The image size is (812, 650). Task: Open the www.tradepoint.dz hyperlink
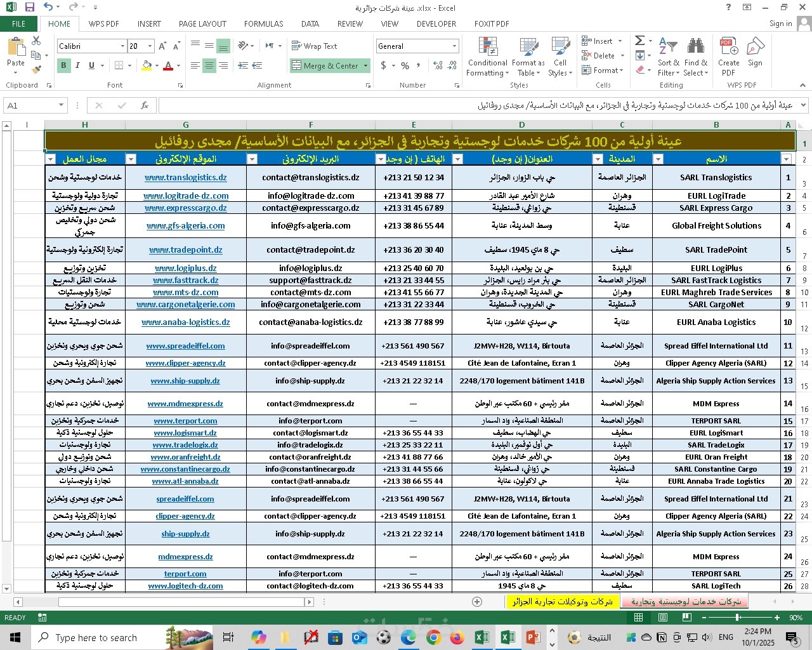[186, 250]
